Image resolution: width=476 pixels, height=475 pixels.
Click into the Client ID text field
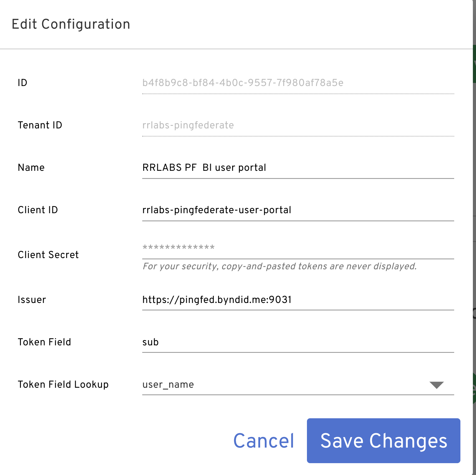click(298, 210)
